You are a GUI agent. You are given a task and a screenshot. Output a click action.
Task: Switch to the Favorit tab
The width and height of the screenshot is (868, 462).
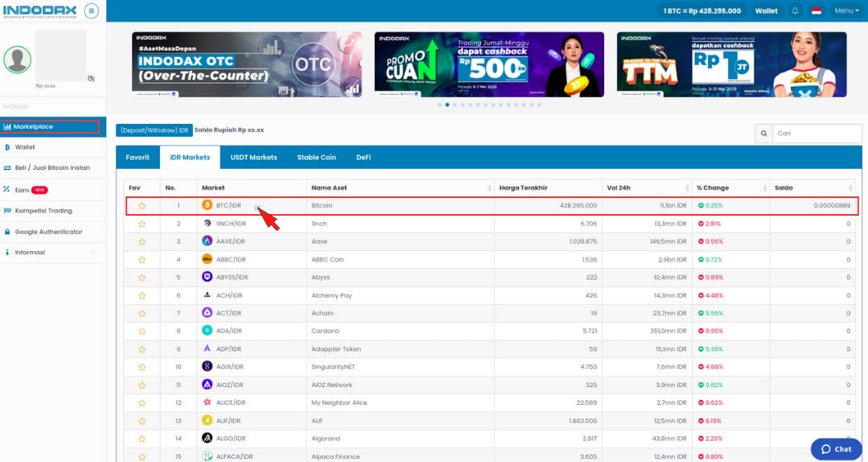pos(138,157)
